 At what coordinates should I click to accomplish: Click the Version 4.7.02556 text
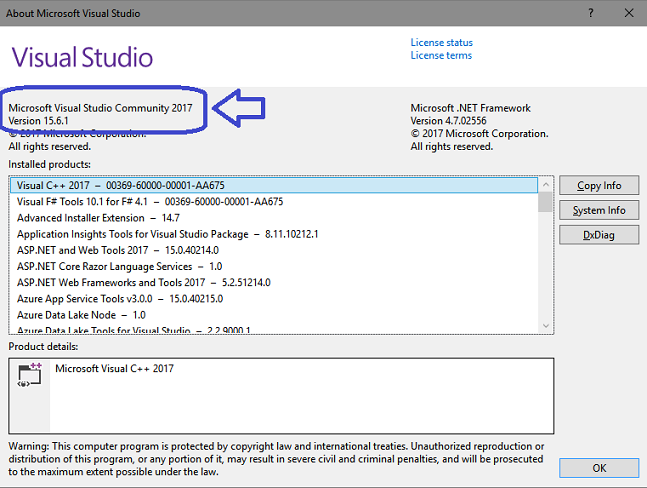click(x=449, y=121)
